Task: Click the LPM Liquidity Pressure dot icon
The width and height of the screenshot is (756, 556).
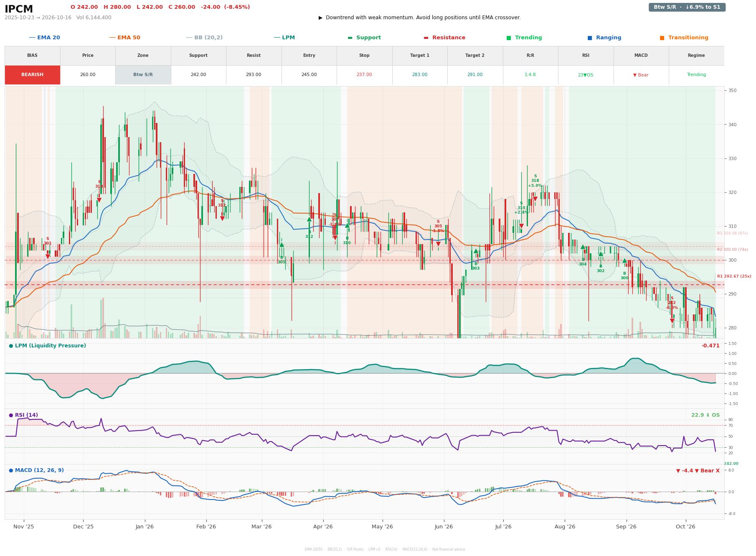Action: (11, 346)
